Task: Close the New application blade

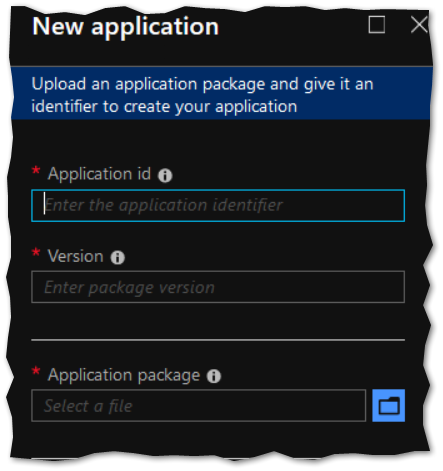Action: [x=419, y=24]
